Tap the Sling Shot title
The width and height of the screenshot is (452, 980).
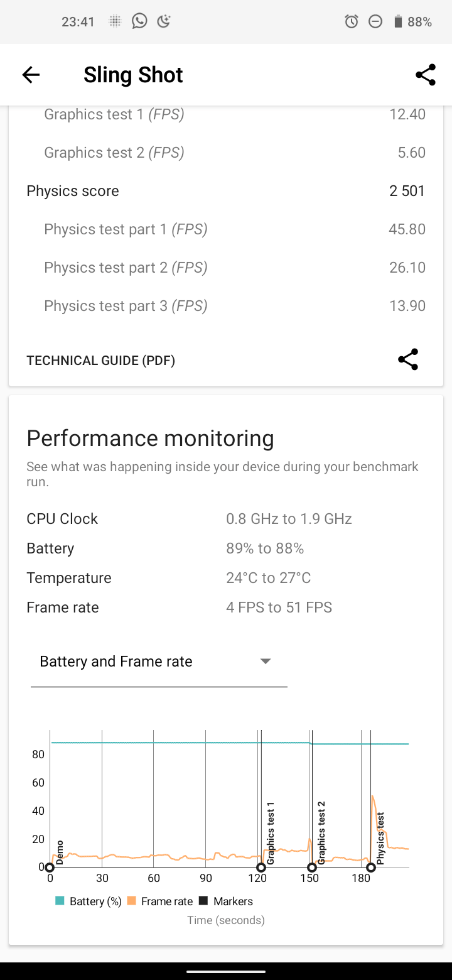coord(133,75)
